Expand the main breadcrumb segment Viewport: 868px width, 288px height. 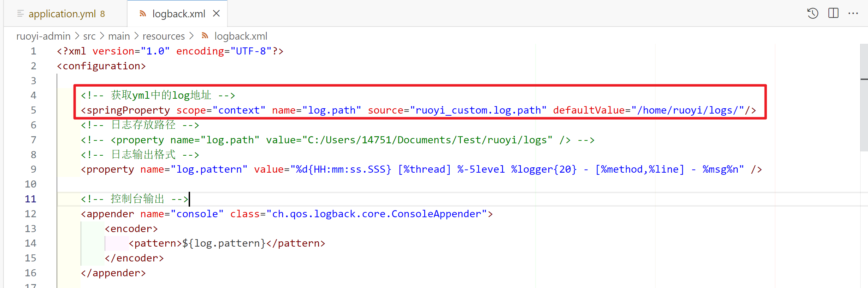(119, 36)
